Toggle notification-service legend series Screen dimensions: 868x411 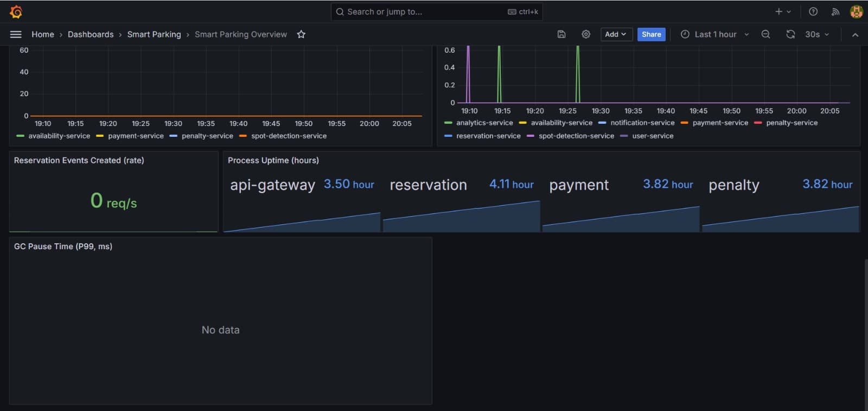(642, 123)
